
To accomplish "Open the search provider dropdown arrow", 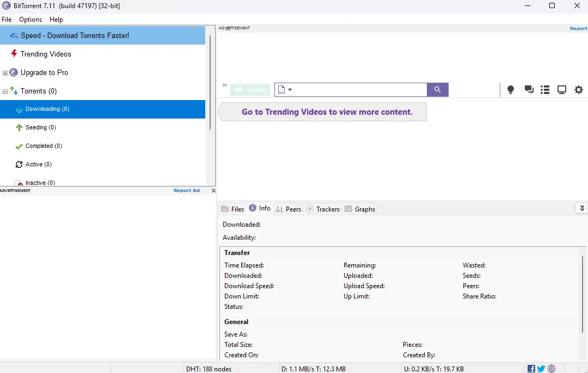I will pyautogui.click(x=290, y=90).
